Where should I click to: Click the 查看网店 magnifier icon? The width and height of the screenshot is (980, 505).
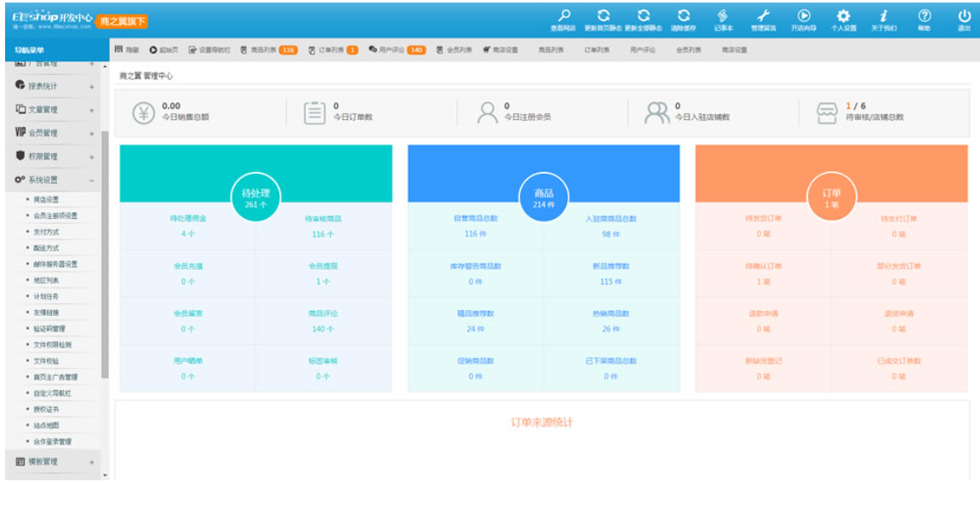pos(563,16)
